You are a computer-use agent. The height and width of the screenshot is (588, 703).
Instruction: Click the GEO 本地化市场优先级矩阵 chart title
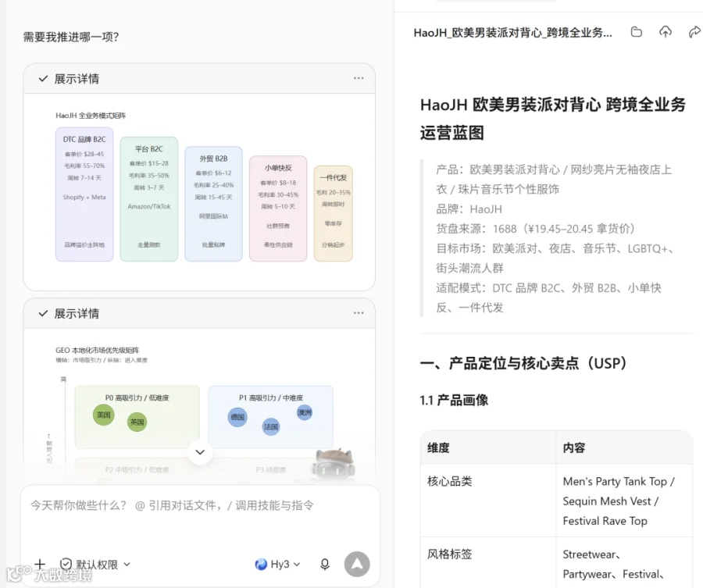tap(98, 351)
